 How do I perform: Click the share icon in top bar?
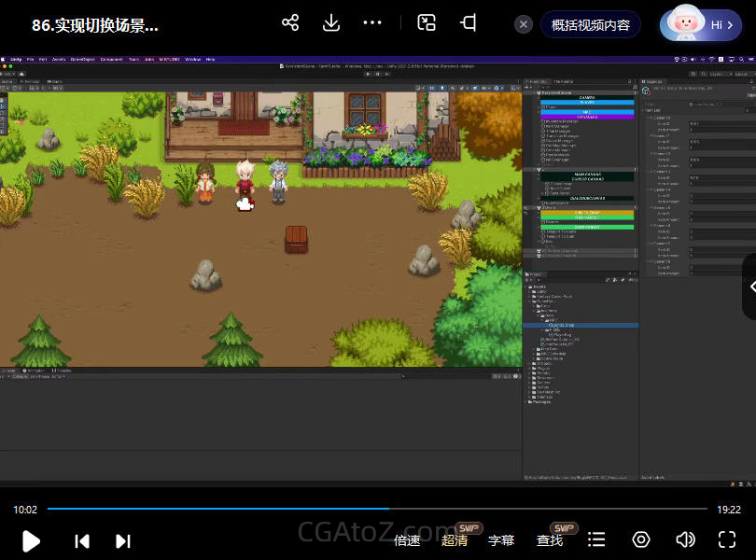point(290,23)
